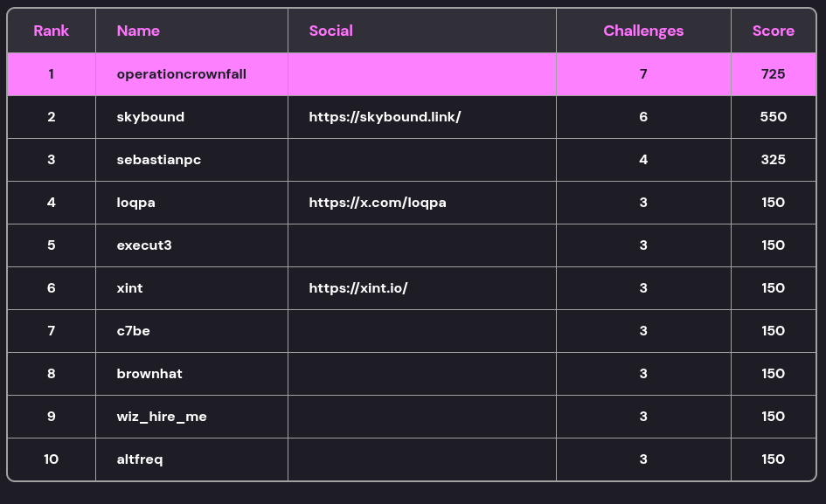Select the execut3 name entry
This screenshot has width=826, height=504.
point(144,245)
